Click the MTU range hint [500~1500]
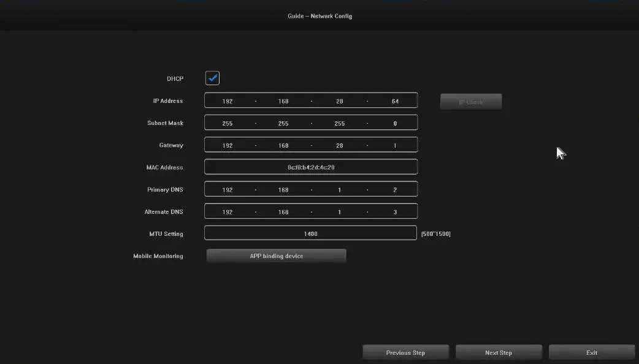This screenshot has width=639, height=364. click(x=435, y=233)
